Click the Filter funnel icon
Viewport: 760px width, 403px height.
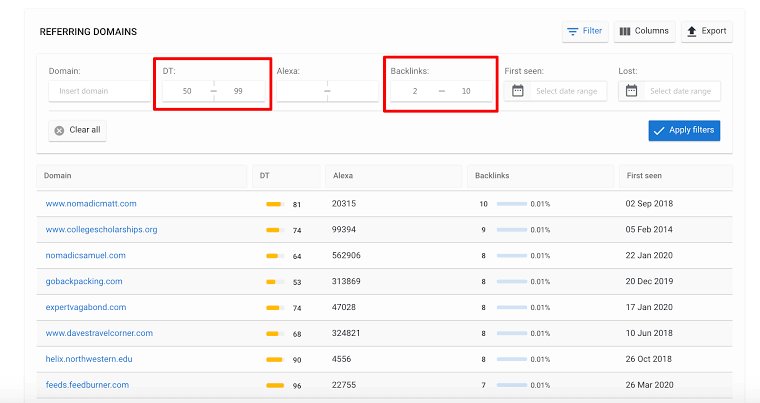click(x=573, y=32)
